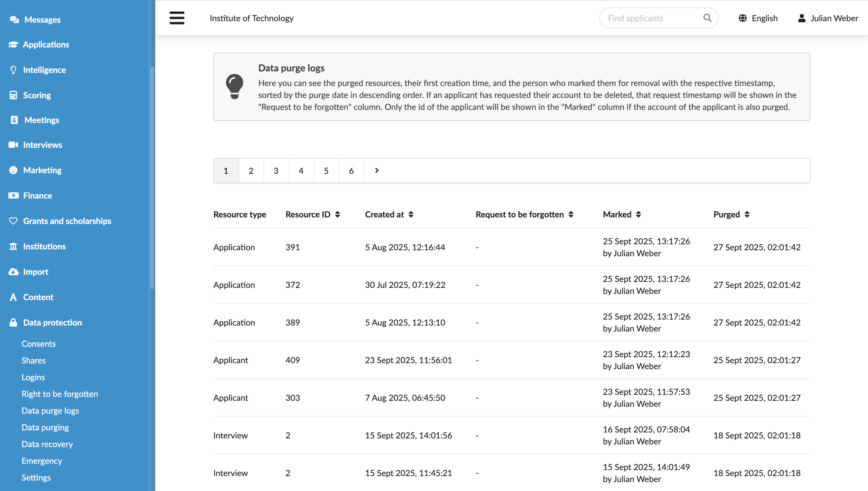Viewport: 868px width, 491px height.
Task: Sort table by Created at column
Action: click(x=411, y=214)
